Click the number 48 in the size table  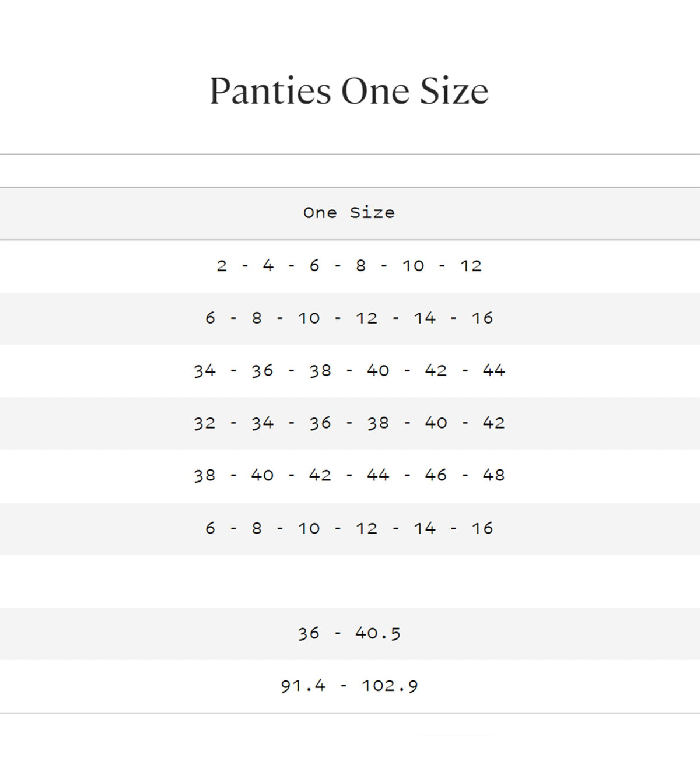(494, 475)
